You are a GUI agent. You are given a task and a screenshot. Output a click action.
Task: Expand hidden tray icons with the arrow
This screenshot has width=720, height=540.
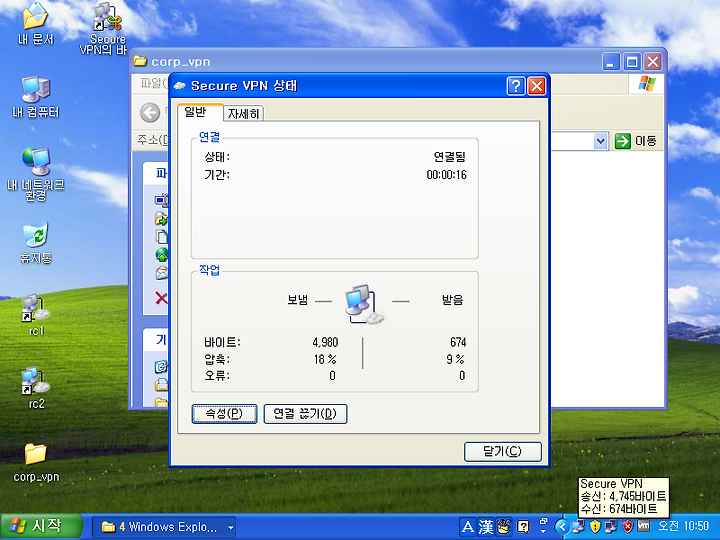tap(562, 527)
